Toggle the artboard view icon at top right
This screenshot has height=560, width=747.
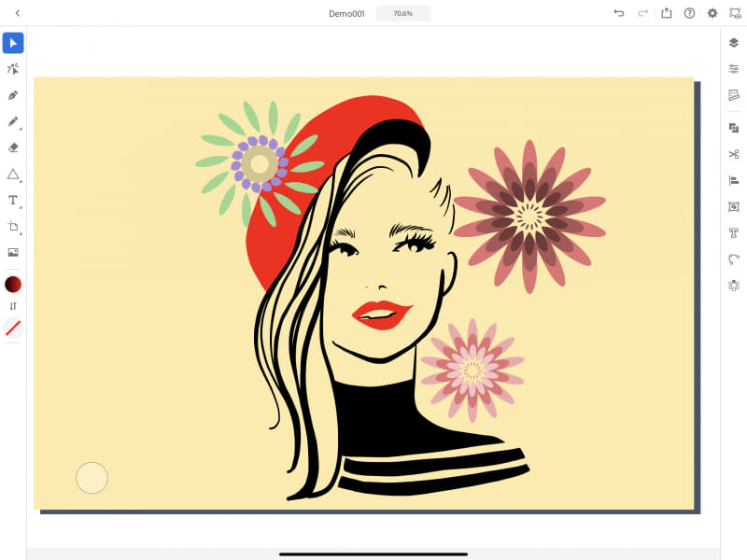[735, 13]
